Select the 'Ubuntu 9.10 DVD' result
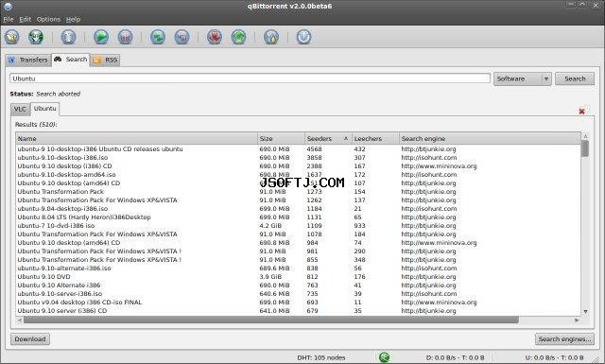The height and width of the screenshot is (364, 605). point(298,276)
